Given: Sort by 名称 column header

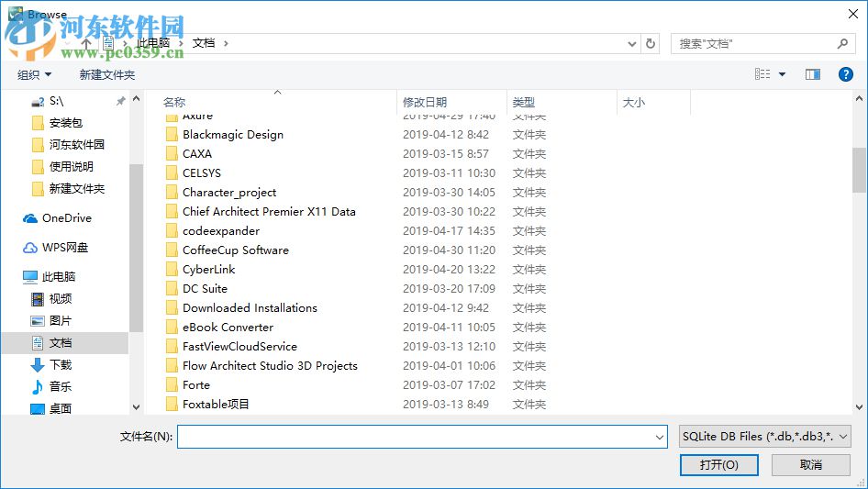Looking at the screenshot, I should [x=174, y=103].
